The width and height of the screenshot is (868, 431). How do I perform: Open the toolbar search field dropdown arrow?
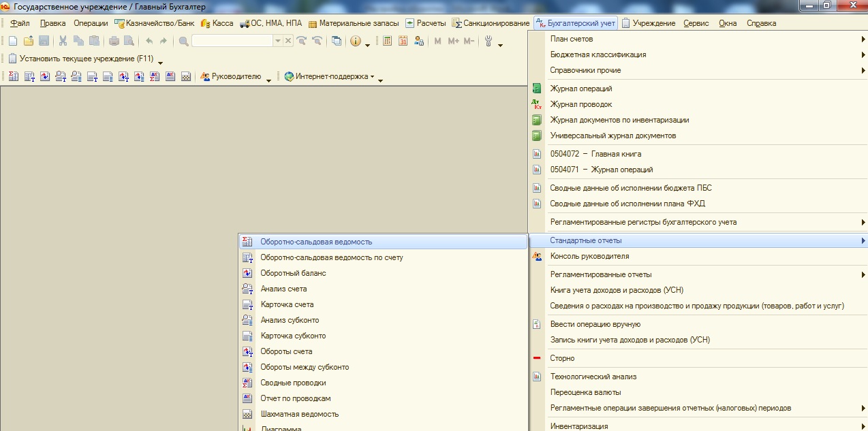pyautogui.click(x=277, y=41)
